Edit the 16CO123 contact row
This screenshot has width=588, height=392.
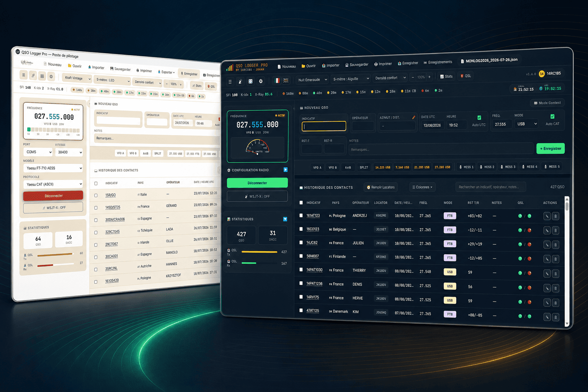pyautogui.click(x=547, y=230)
